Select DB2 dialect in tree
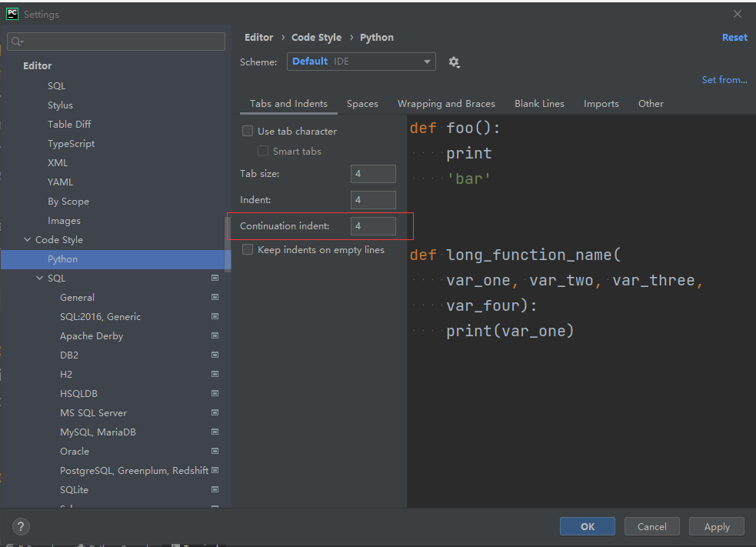Viewport: 756px width, 547px height. pyautogui.click(x=69, y=355)
